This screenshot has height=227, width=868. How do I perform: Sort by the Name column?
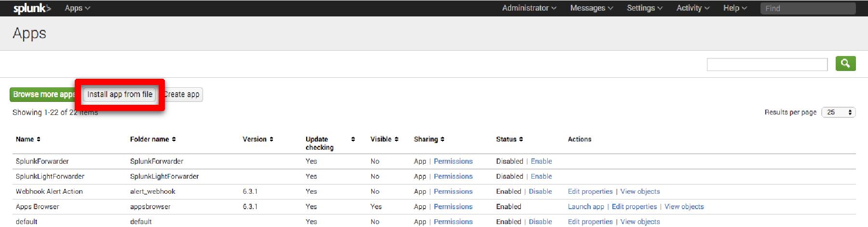click(28, 139)
